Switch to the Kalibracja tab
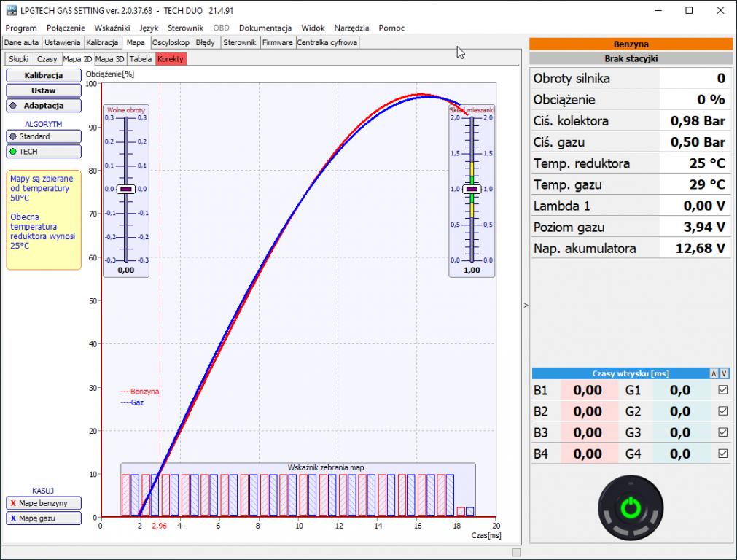Viewport: 737px width, 560px height. [x=102, y=42]
